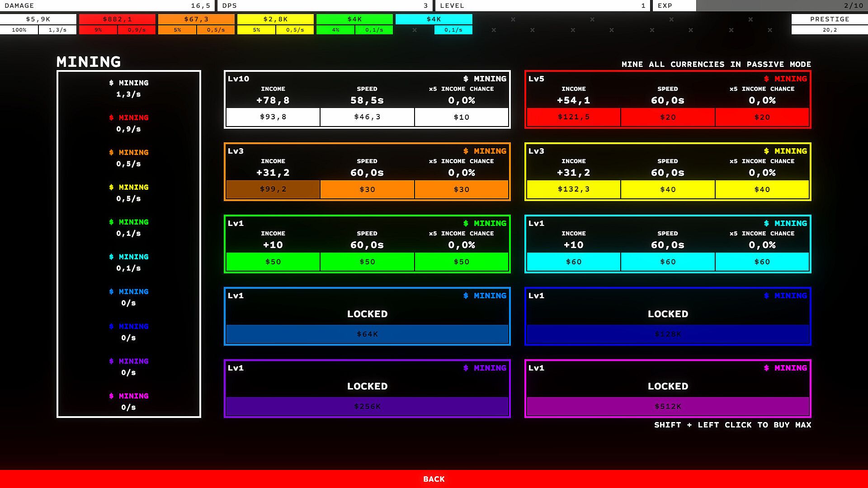
Task: Buy white x5 income chance for $10
Action: (461, 117)
